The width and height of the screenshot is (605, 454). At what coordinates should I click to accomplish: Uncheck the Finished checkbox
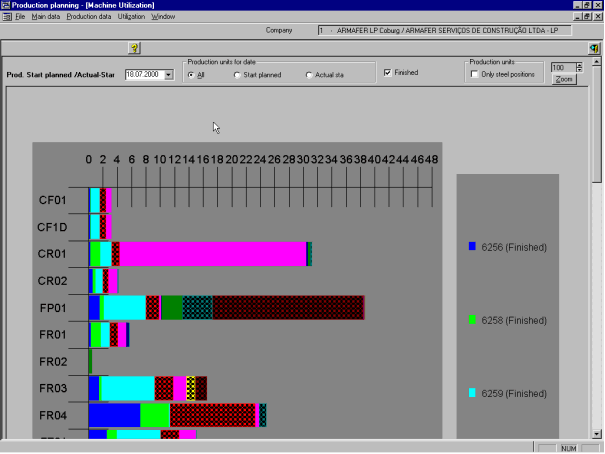point(388,73)
